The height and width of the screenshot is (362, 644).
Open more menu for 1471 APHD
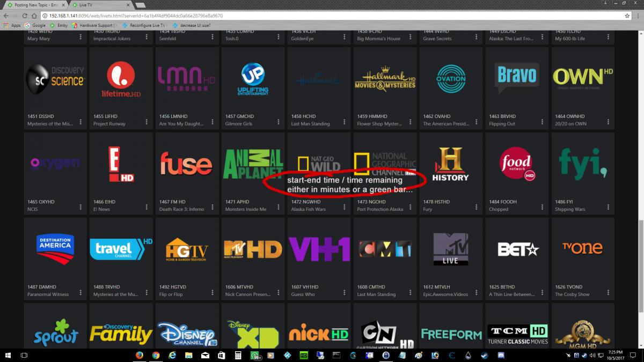(x=279, y=207)
